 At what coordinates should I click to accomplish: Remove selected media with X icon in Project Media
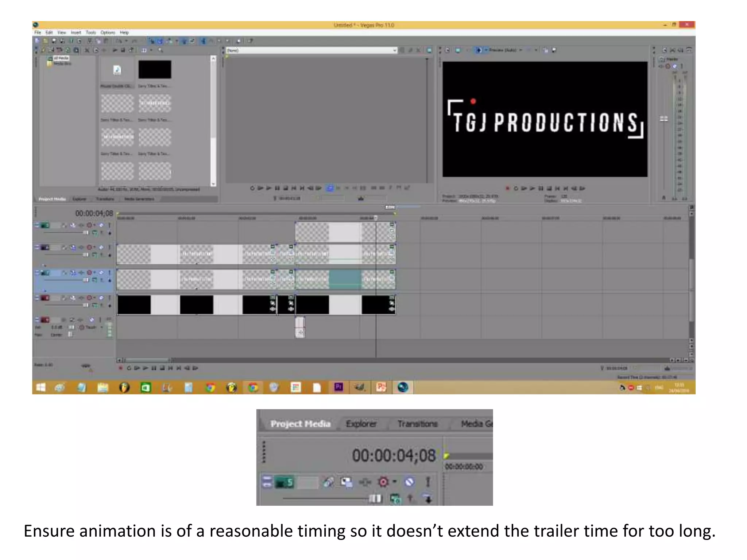pos(87,50)
